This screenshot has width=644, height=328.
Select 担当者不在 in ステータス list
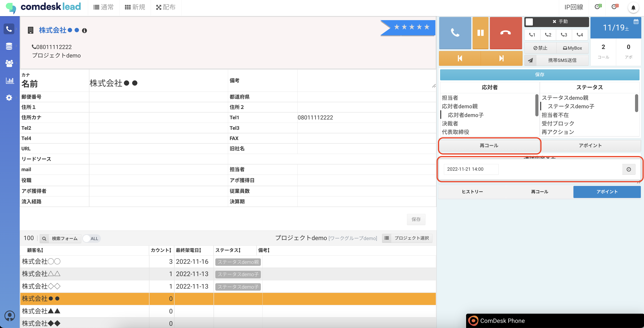[x=555, y=115]
